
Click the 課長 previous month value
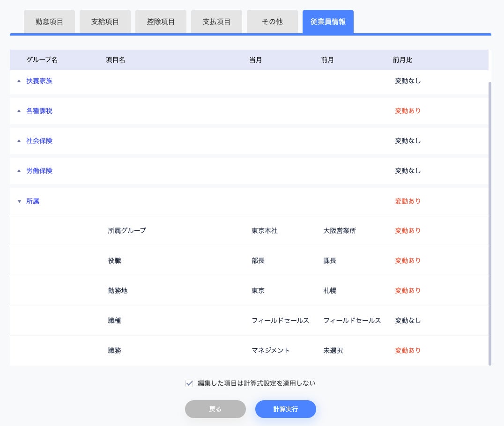click(330, 261)
